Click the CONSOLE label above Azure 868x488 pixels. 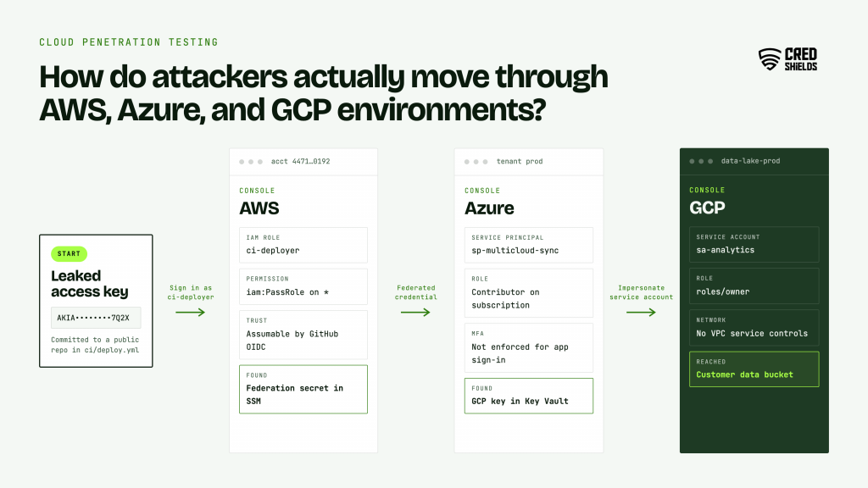click(482, 191)
